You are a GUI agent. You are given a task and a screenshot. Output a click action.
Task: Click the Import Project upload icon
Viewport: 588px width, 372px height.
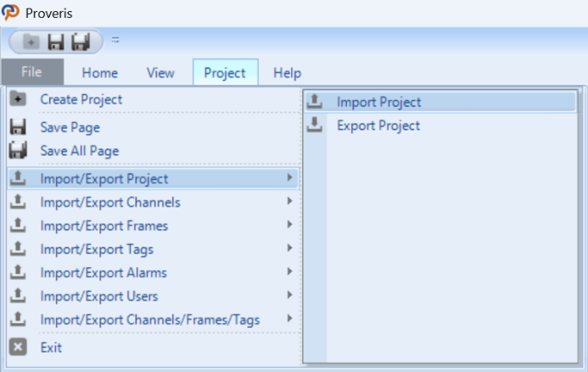(314, 101)
